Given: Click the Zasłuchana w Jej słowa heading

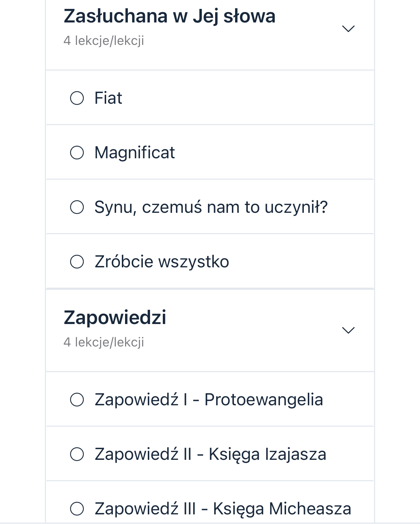Looking at the screenshot, I should coord(170,16).
